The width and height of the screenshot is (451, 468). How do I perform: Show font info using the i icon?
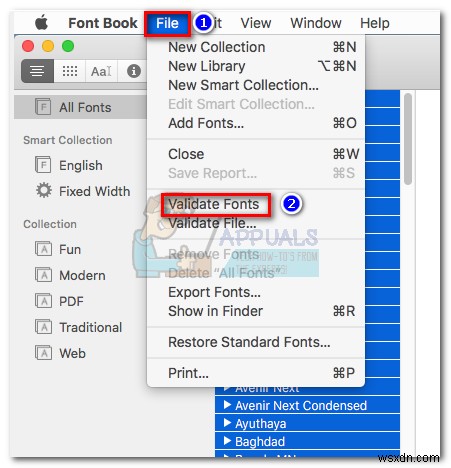(x=134, y=71)
